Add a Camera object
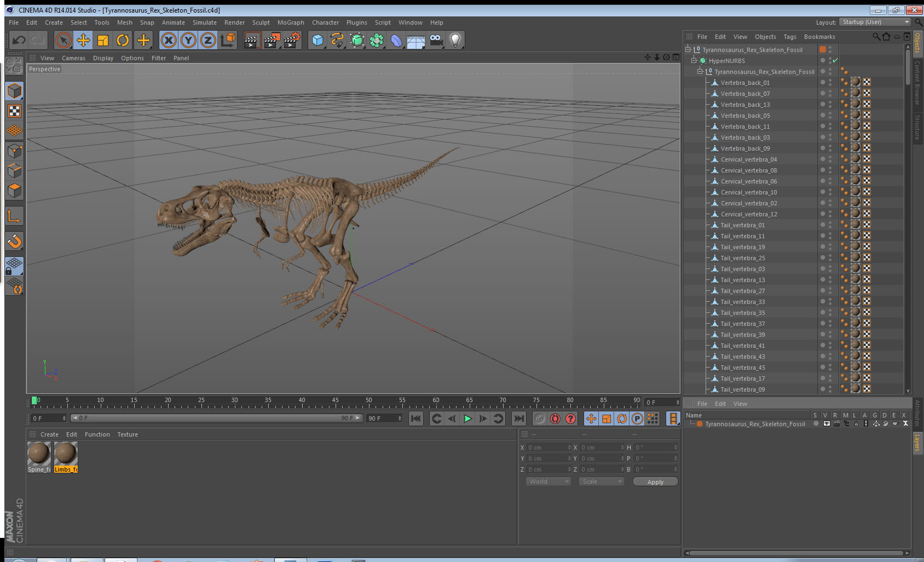Image resolution: width=924 pixels, height=562 pixels. (x=436, y=40)
